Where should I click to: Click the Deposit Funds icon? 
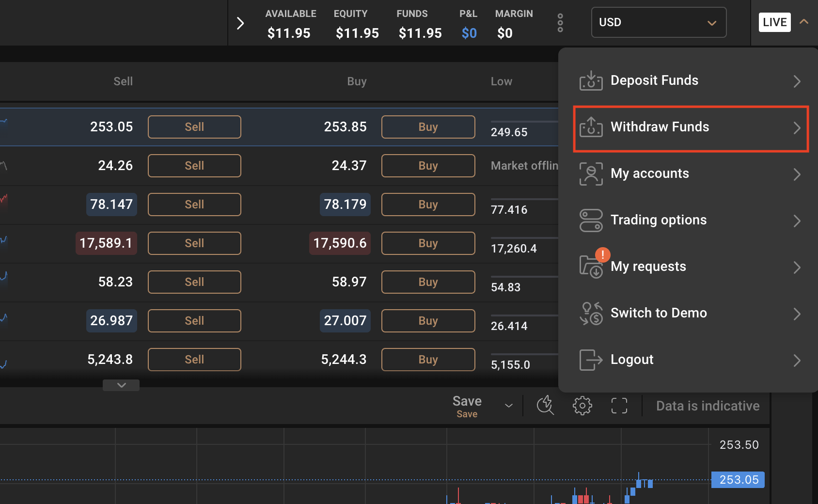point(591,80)
